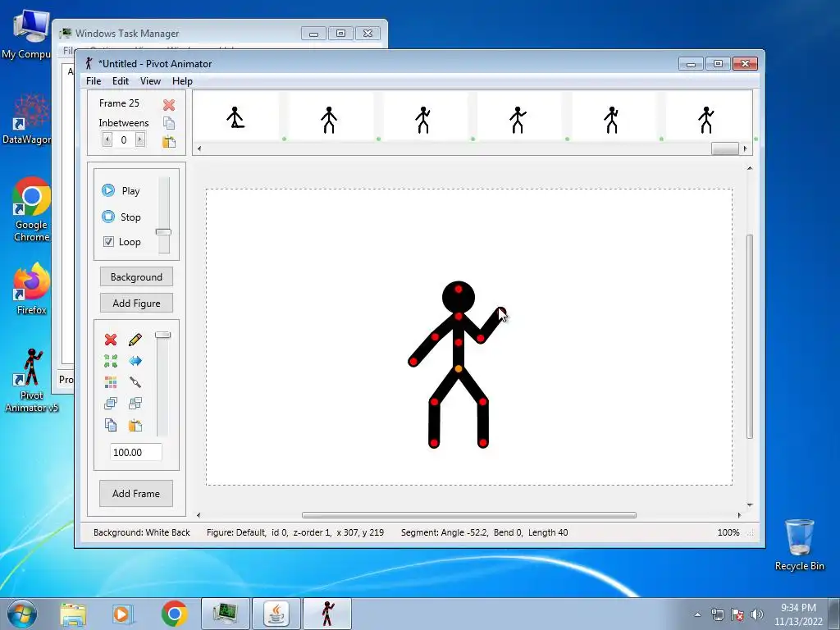Image resolution: width=840 pixels, height=630 pixels.
Task: Open the Help menu
Action: [x=182, y=81]
